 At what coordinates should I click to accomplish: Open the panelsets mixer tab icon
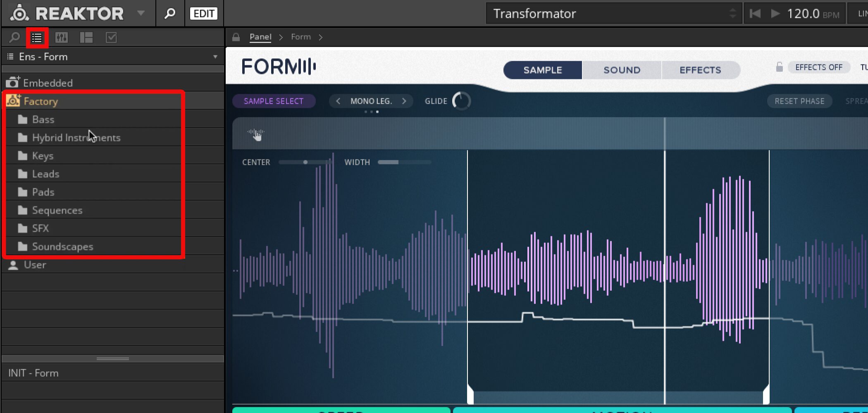[x=62, y=38]
